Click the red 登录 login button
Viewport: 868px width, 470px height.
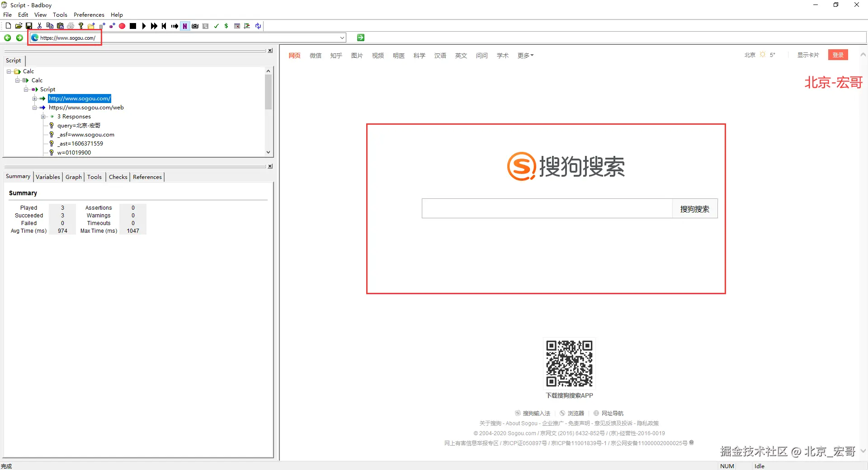tap(838, 55)
